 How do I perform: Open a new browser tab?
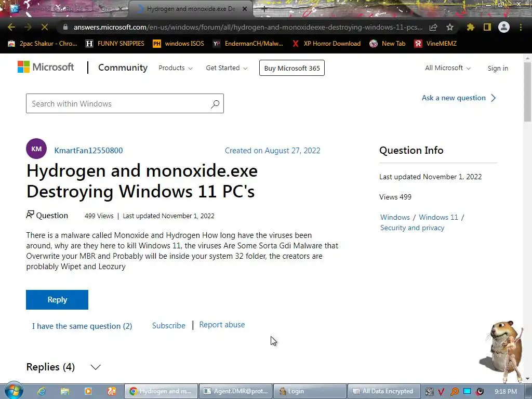click(x=264, y=9)
